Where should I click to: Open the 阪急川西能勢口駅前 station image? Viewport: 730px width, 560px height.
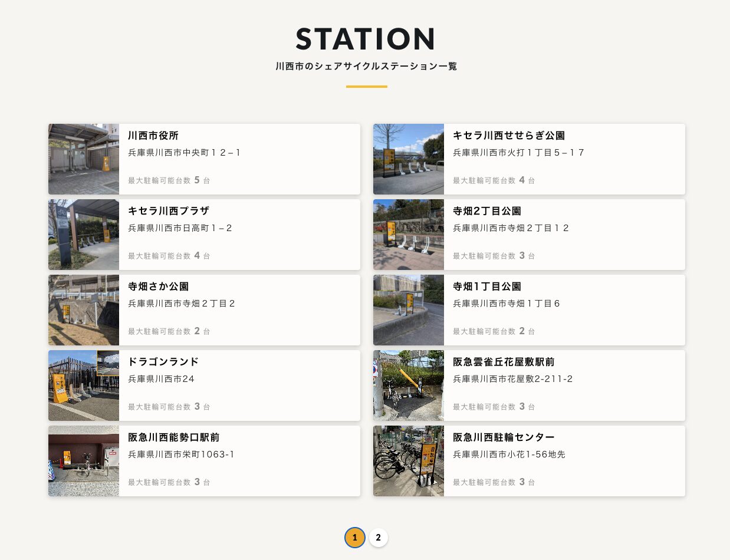(84, 461)
